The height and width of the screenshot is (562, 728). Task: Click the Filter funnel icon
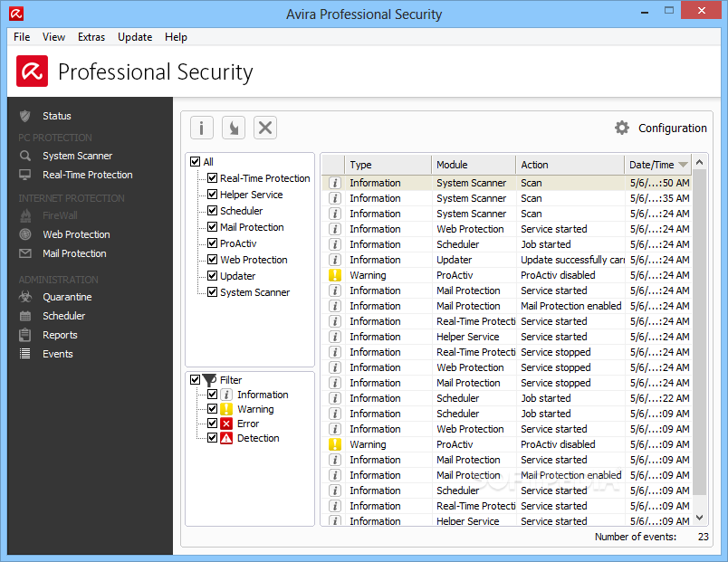(x=210, y=380)
